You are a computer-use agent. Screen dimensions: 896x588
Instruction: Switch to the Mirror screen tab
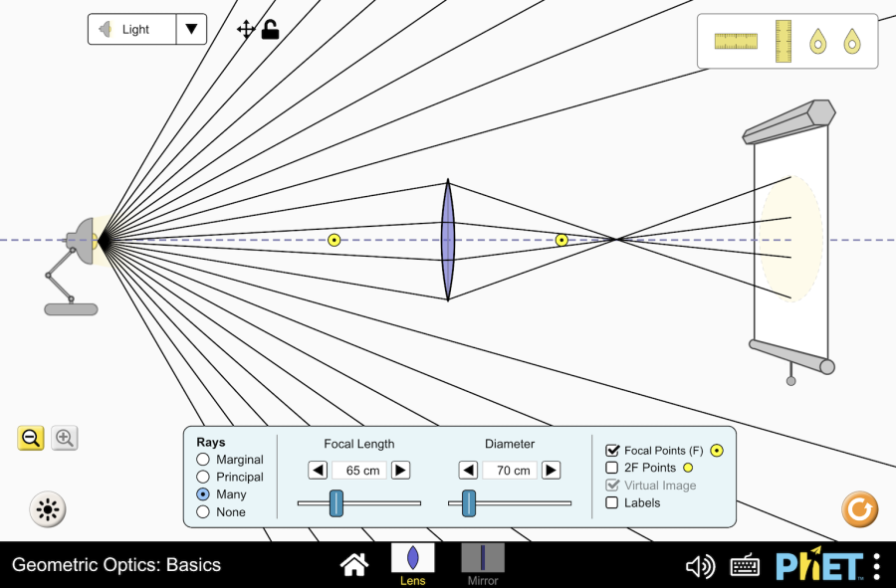(483, 563)
